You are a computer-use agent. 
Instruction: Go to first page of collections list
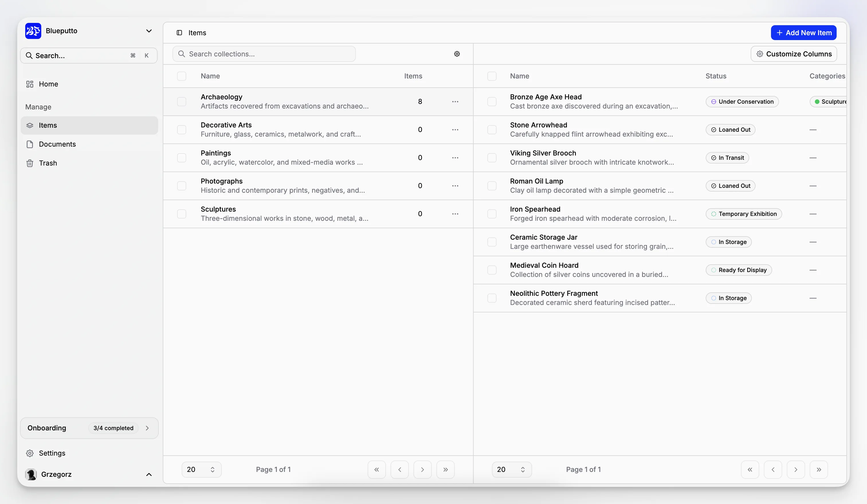click(x=377, y=470)
